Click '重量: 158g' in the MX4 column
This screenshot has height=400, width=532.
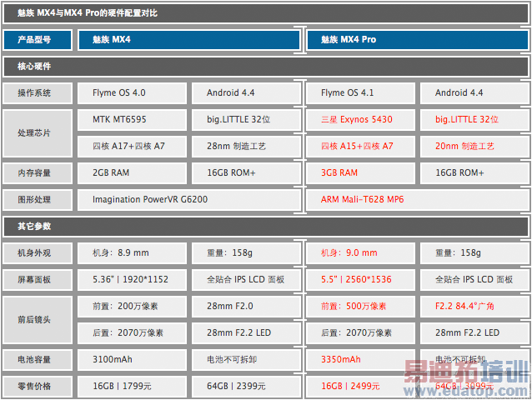246,252
